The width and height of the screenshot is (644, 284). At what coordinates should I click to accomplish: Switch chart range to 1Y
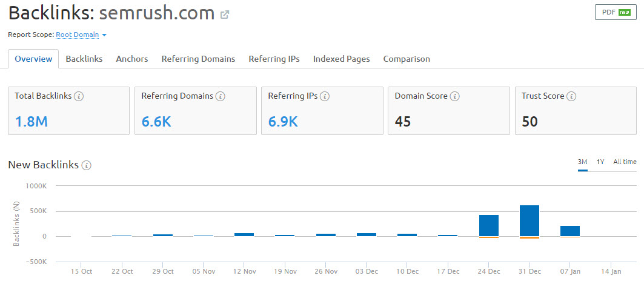point(600,162)
